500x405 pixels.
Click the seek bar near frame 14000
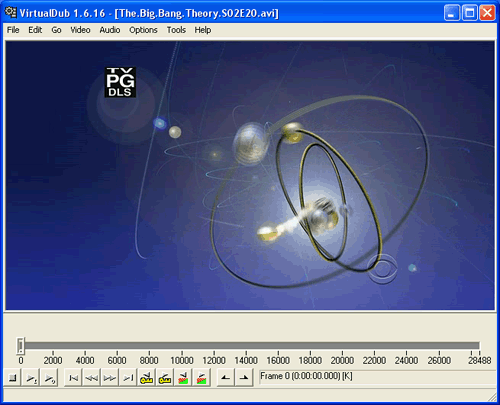[246, 345]
